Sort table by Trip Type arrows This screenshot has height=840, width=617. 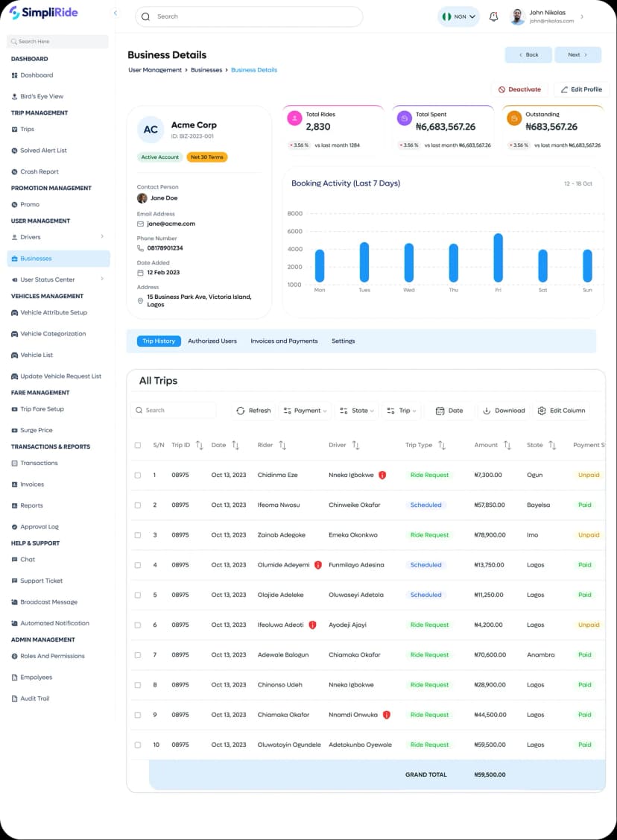point(442,445)
